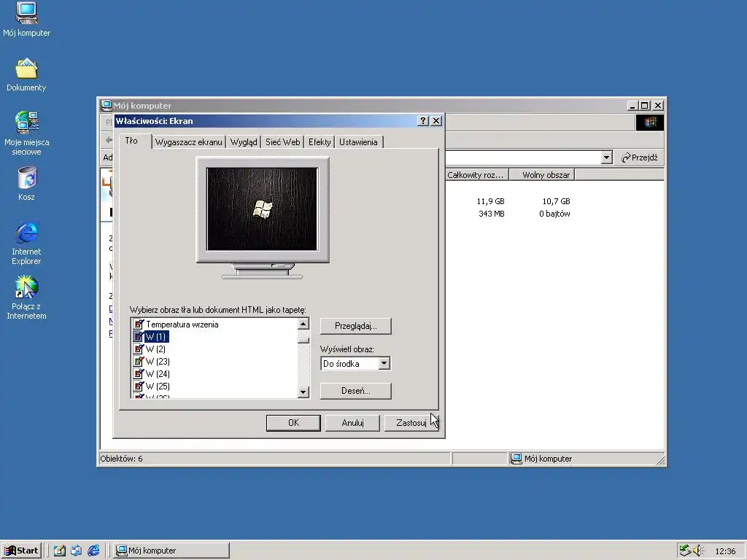Click wallpaper list scroll up arrow
The height and width of the screenshot is (560, 747).
click(x=303, y=324)
